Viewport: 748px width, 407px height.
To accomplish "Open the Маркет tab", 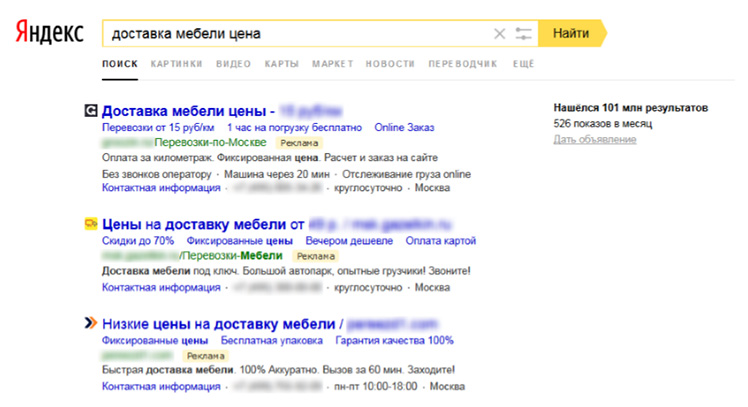I will [332, 64].
